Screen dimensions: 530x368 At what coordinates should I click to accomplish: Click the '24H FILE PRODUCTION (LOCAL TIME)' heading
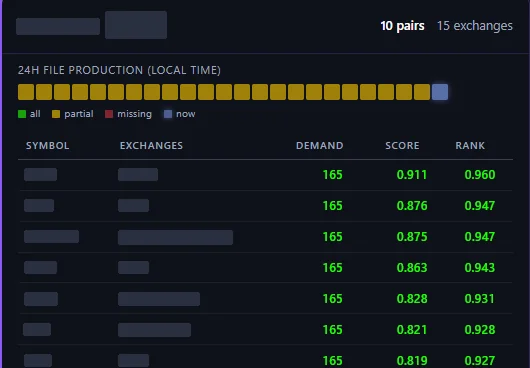[x=119, y=70]
